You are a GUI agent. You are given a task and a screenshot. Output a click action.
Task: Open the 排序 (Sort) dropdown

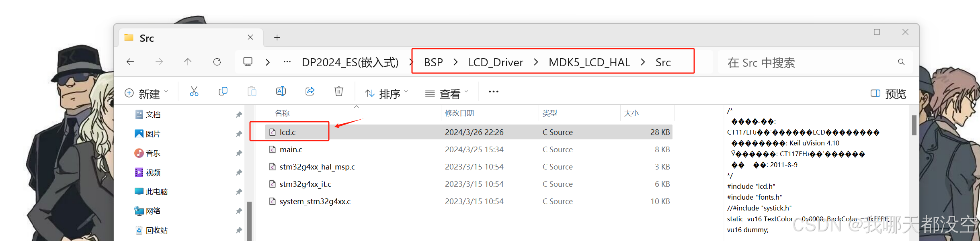(x=386, y=93)
